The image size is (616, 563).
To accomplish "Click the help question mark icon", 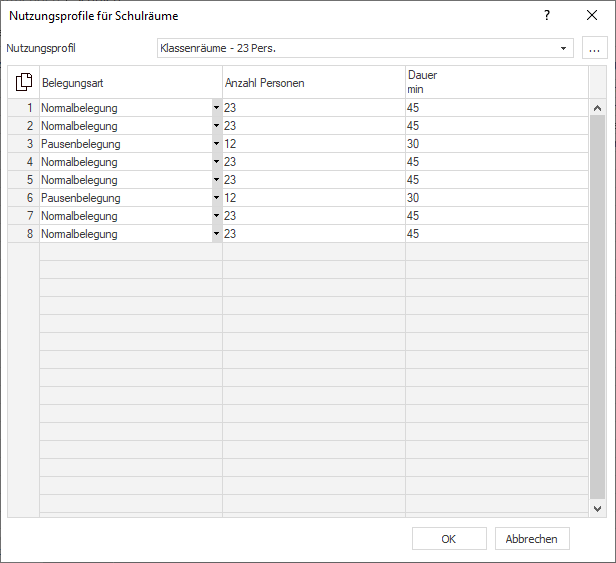I will [x=546, y=16].
